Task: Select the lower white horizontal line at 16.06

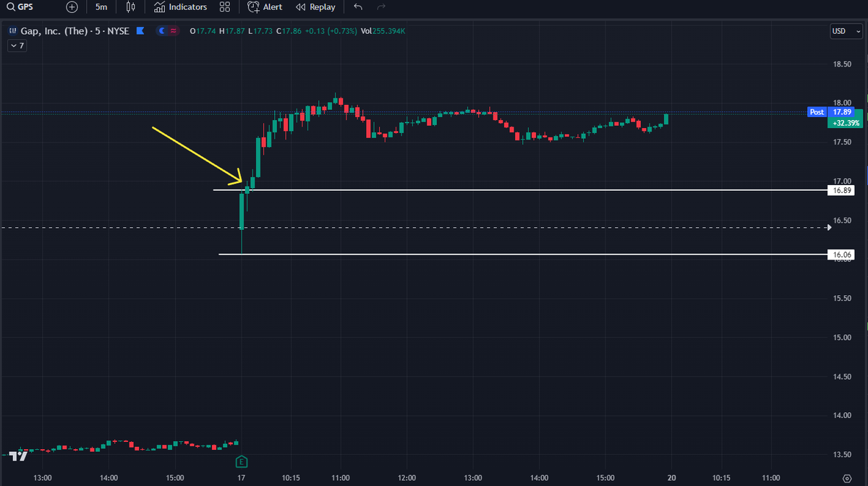Action: coord(522,255)
